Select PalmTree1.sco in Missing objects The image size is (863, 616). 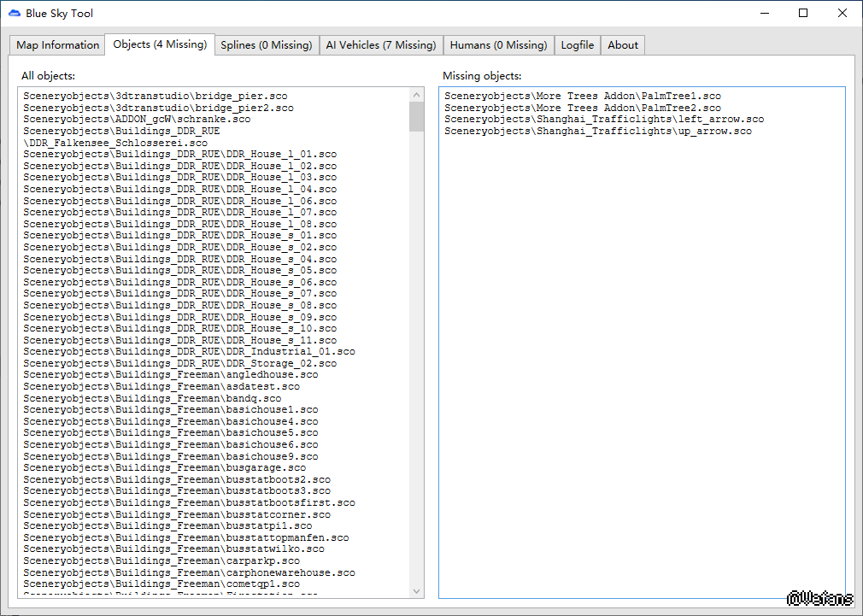583,97
